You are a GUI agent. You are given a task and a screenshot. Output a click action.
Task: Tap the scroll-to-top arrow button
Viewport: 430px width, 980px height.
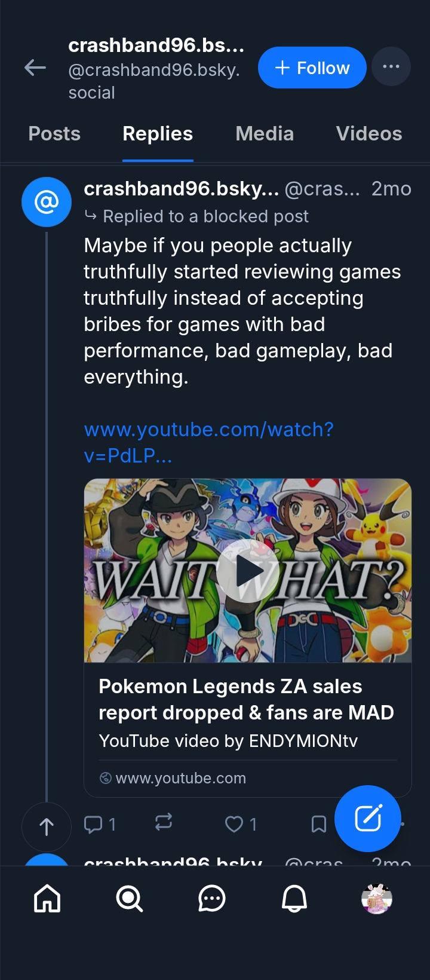pos(47,827)
